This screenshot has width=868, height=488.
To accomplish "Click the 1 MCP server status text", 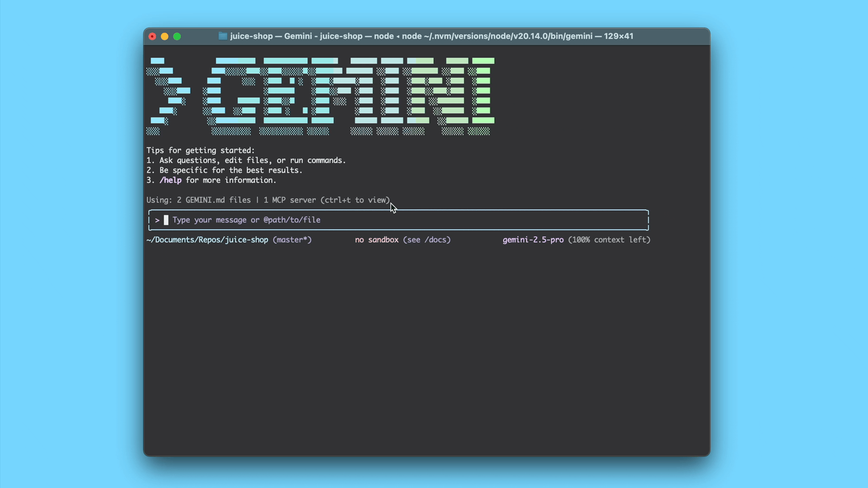I will 288,200.
